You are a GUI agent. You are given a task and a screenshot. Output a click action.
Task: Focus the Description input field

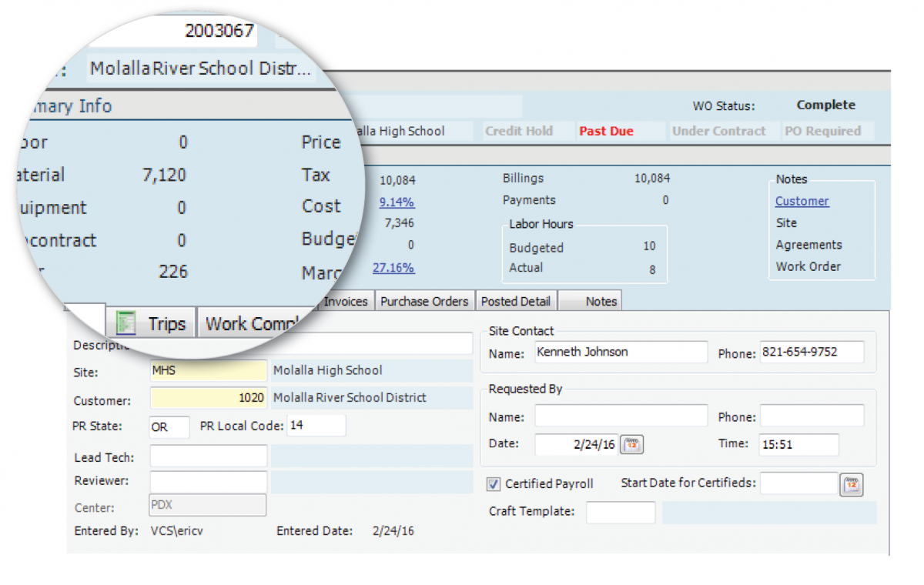pos(311,344)
